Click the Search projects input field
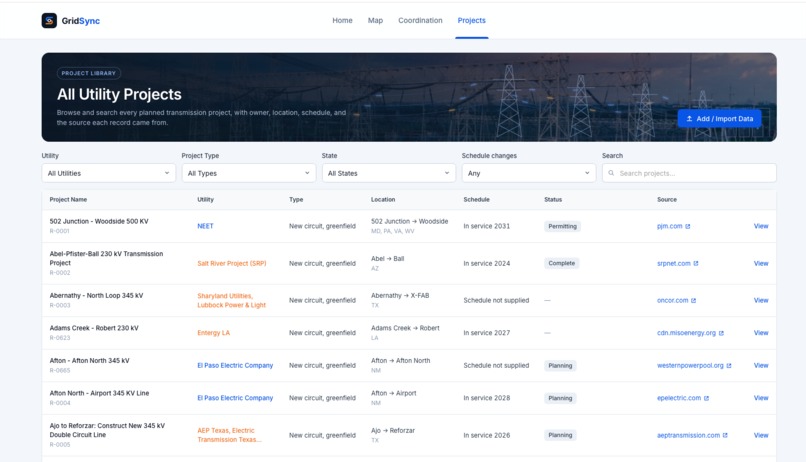This screenshot has width=806, height=462. click(689, 173)
